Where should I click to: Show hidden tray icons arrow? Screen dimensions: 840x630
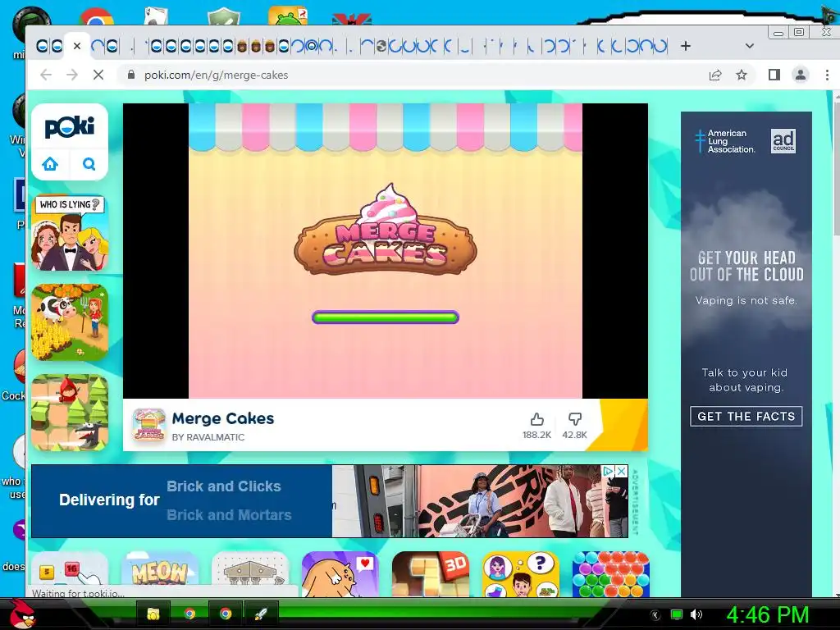click(655, 615)
